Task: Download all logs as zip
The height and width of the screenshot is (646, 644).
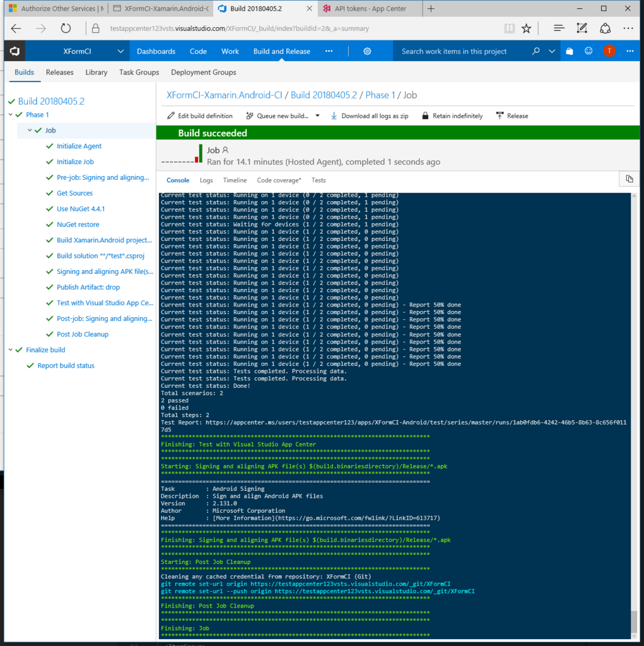Action: tap(370, 116)
